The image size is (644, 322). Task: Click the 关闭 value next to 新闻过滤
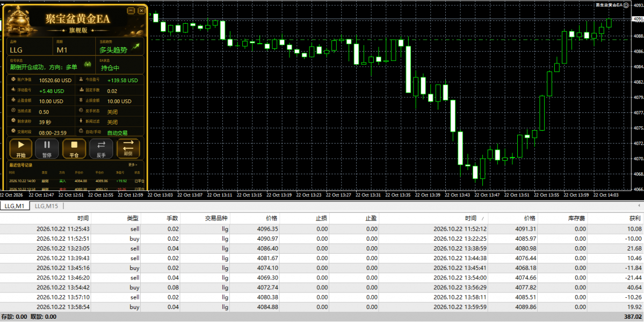(x=113, y=122)
